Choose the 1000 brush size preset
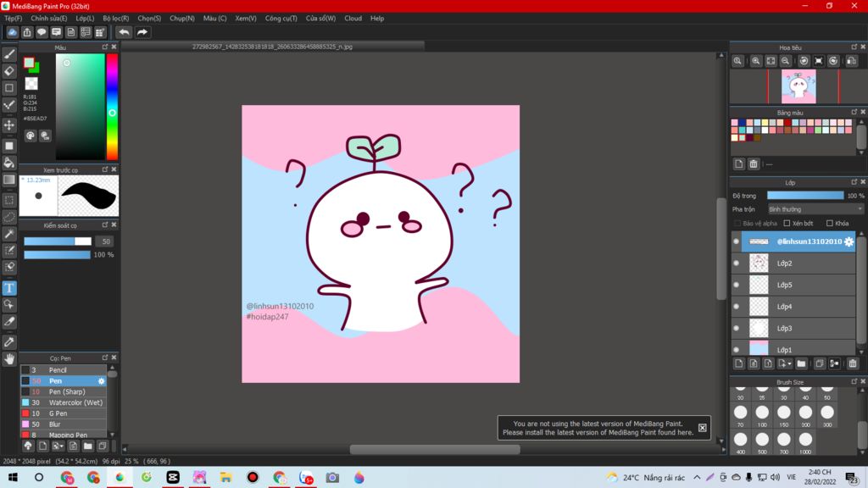The width and height of the screenshot is (868, 488). tap(805, 442)
